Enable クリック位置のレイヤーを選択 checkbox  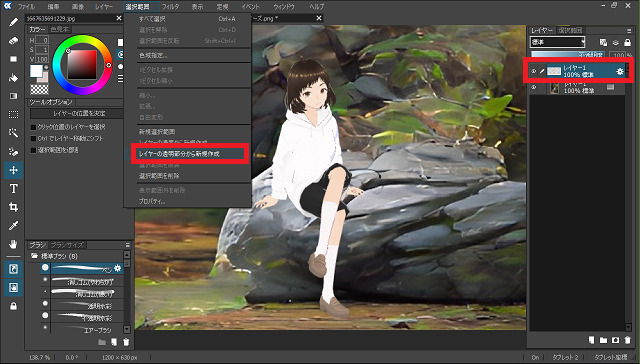click(33, 127)
